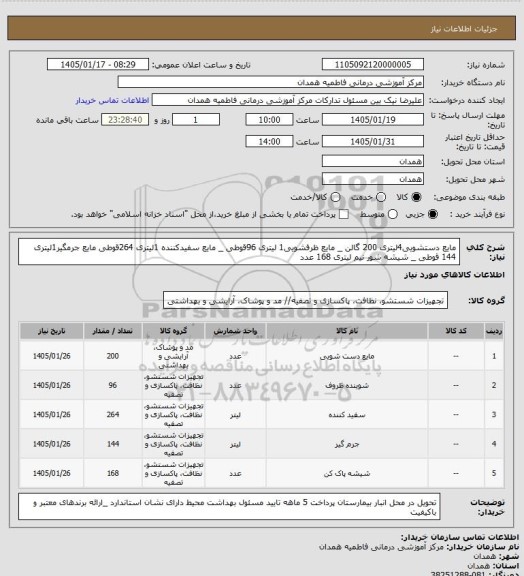Screen dimensions: 524x576
Task: Click the remaining days field showing 1
Action: click(x=196, y=120)
